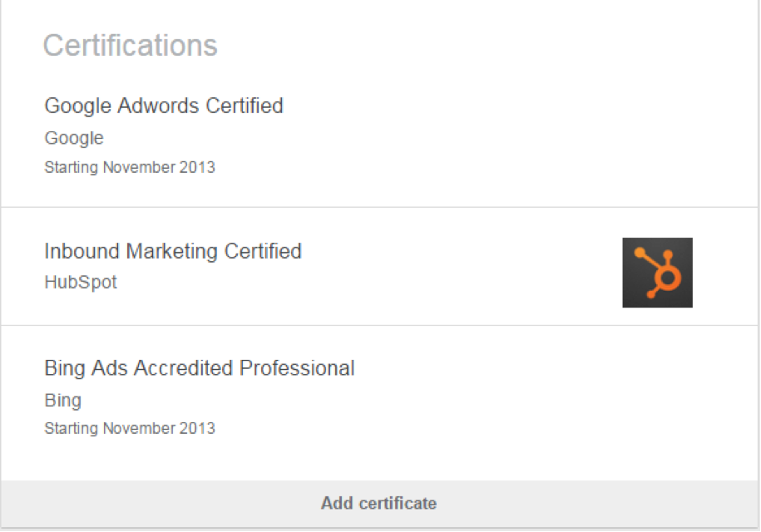The height and width of the screenshot is (532, 761).
Task: Click the issuer name HubSpot
Action: pyautogui.click(x=81, y=283)
